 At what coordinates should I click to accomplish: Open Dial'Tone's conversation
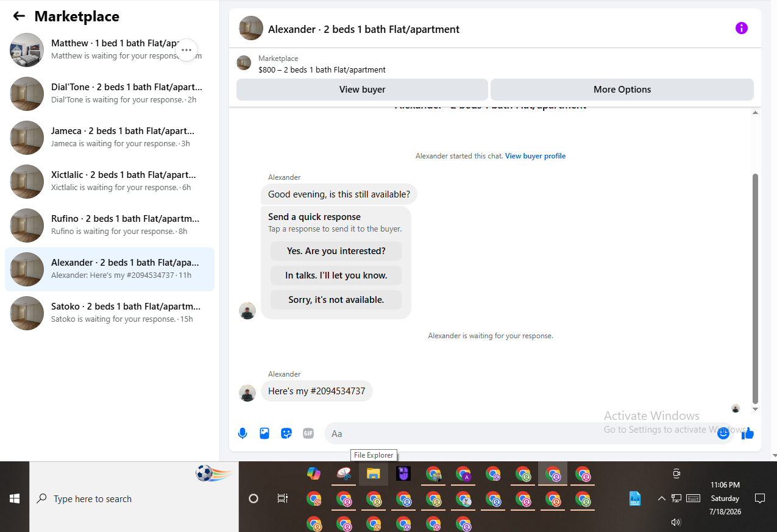pos(110,94)
